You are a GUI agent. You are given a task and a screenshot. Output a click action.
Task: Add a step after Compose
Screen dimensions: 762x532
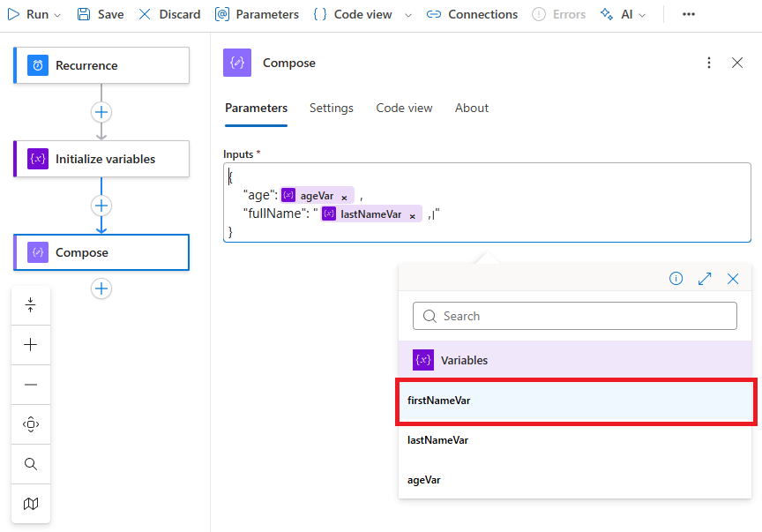click(x=101, y=288)
